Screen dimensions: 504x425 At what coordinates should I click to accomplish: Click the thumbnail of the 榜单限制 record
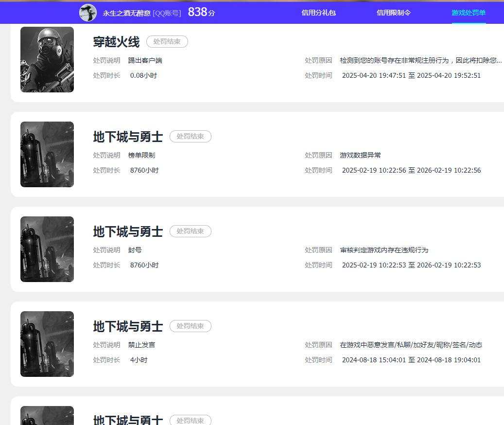tap(47, 154)
